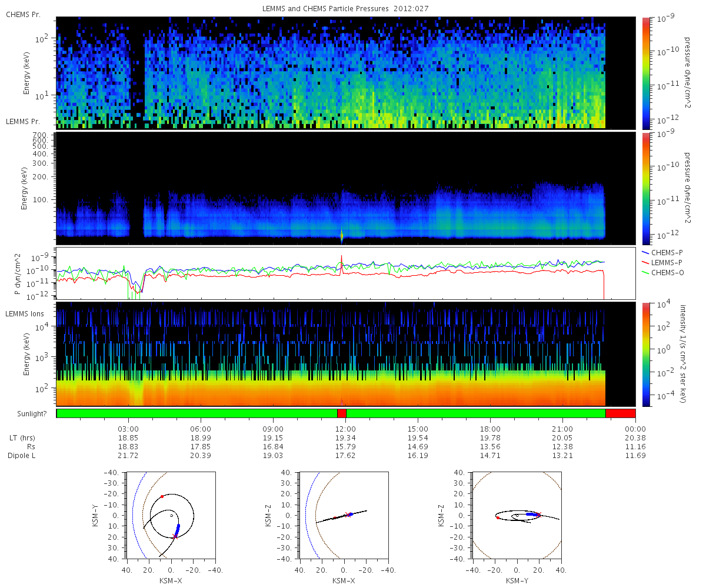Click the Rs value 18.83
The image size is (706, 588).
128,447
